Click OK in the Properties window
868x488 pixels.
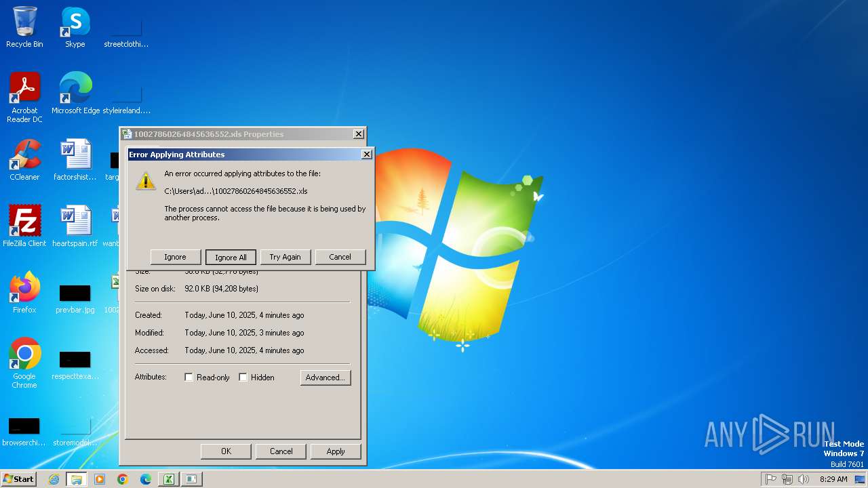point(226,451)
